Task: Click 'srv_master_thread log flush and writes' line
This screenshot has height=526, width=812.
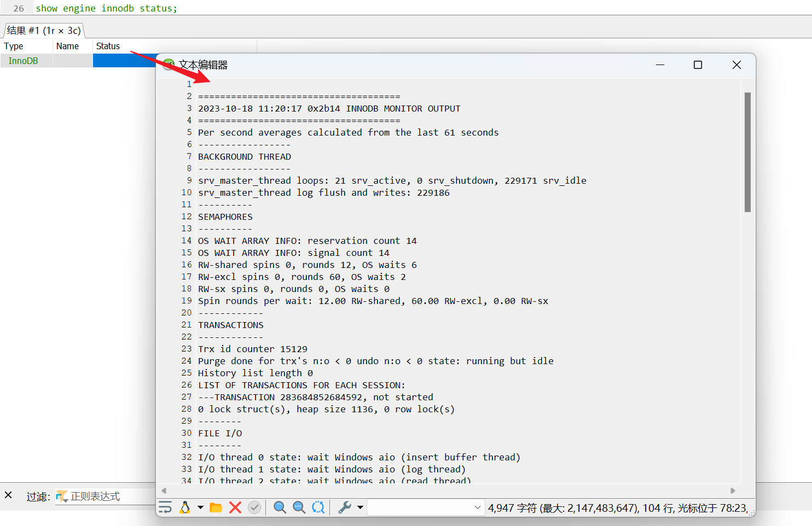Action: point(324,192)
